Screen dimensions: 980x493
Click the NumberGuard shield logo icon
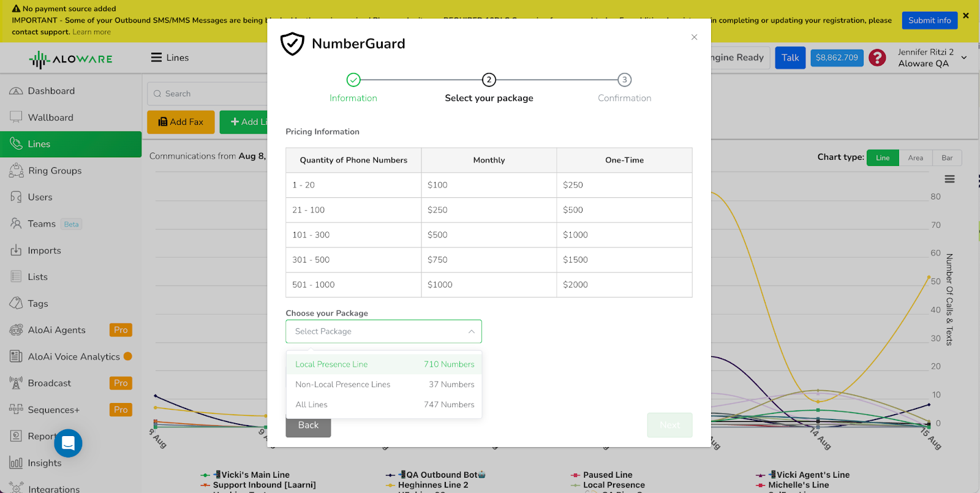(292, 43)
